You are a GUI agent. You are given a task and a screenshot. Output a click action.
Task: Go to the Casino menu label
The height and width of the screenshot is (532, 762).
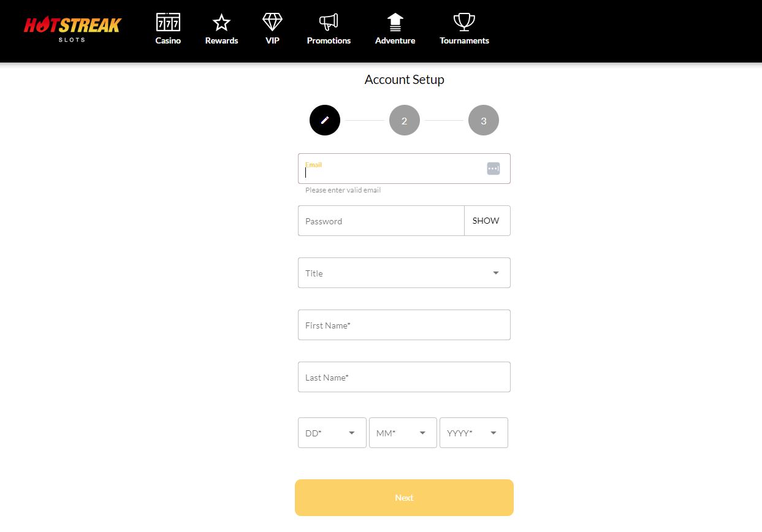[168, 40]
